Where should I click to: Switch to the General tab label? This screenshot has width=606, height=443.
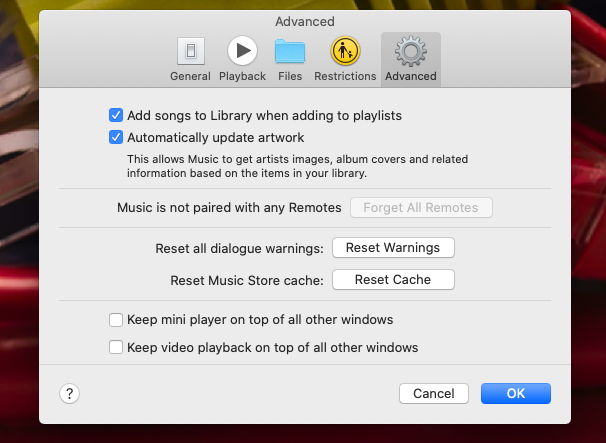pos(190,76)
